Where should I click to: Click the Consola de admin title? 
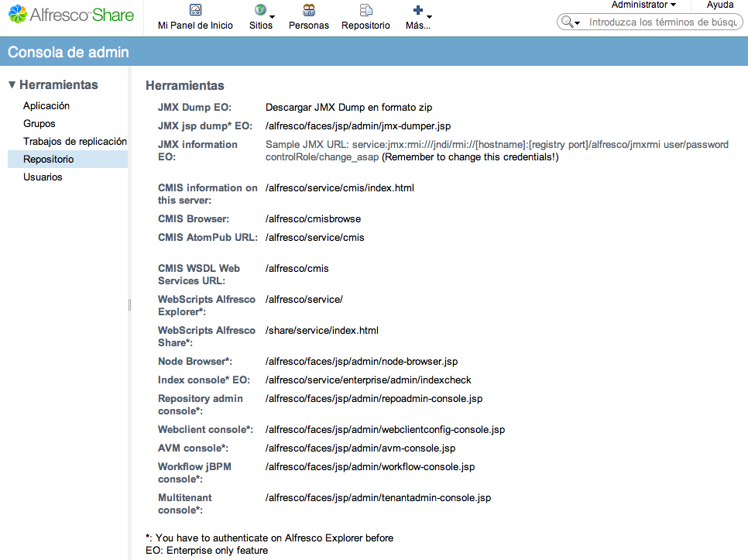(68, 52)
